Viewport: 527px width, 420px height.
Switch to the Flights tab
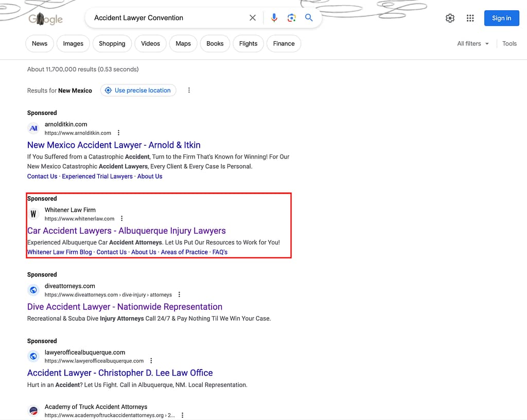point(248,44)
